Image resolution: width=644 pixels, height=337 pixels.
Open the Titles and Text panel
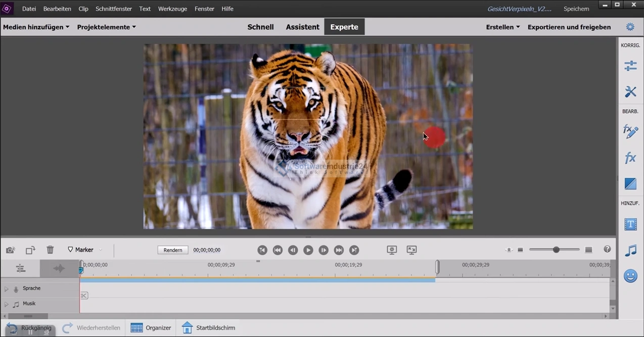pos(630,224)
